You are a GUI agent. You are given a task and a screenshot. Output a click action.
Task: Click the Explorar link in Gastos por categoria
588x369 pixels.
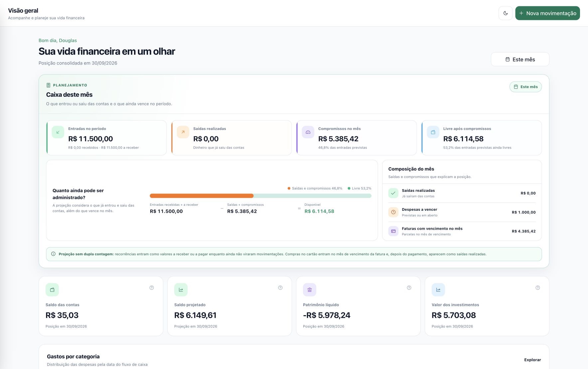[532, 360]
